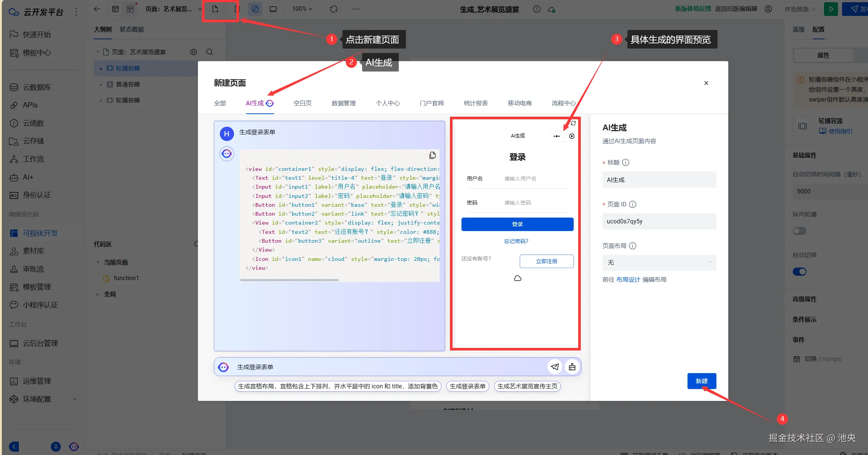The height and width of the screenshot is (455, 868).
Task: Click the new page icon in toolbar
Action: pyautogui.click(x=215, y=9)
